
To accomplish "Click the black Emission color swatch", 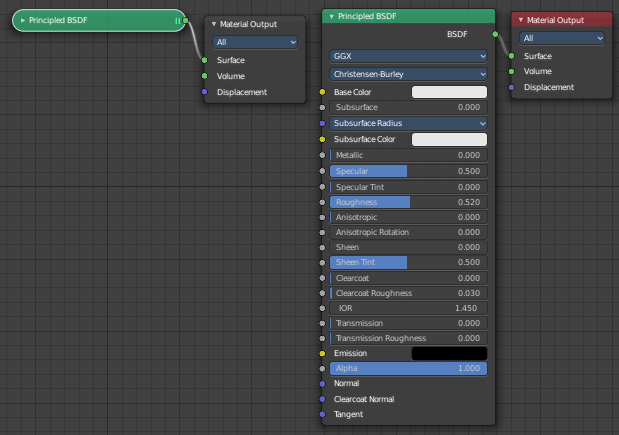I will pyautogui.click(x=449, y=353).
